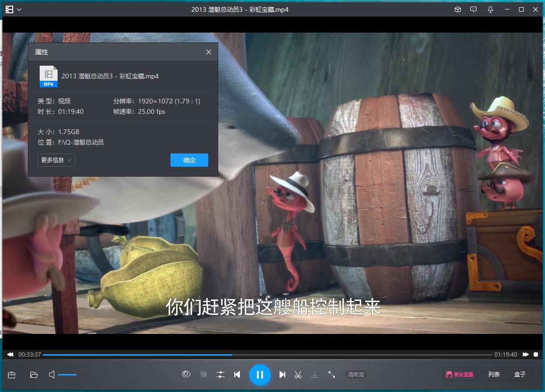Toggle the 弹 danmaku button

click(x=204, y=375)
